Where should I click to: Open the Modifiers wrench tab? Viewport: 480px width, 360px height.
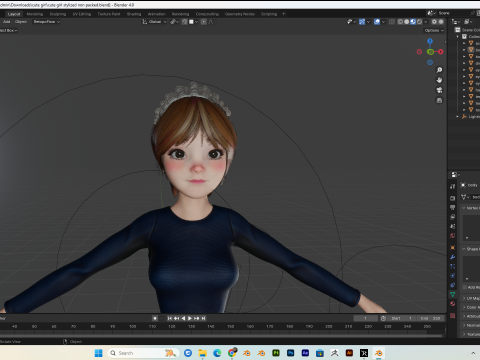pos(452,257)
